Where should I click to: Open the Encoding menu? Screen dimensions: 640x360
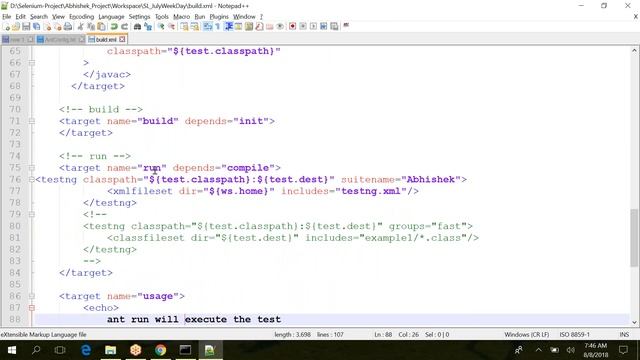(82, 17)
